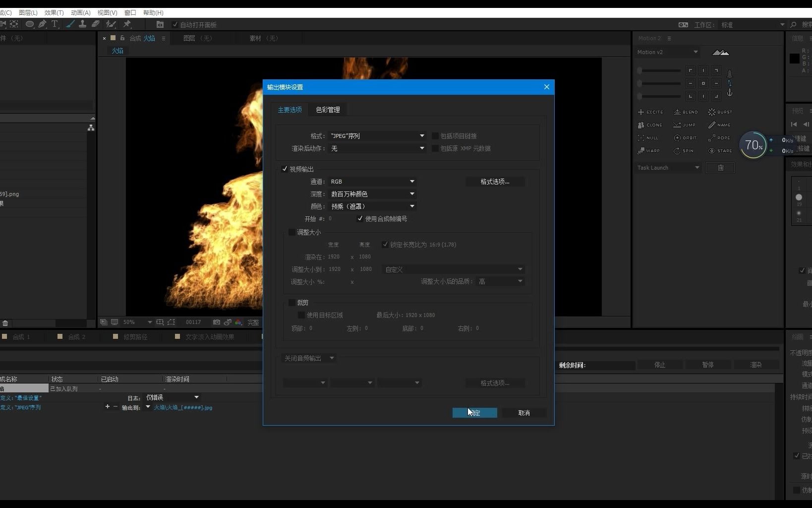Click the BURST tool in Motion 2
The width and height of the screenshot is (812, 508).
tap(720, 112)
